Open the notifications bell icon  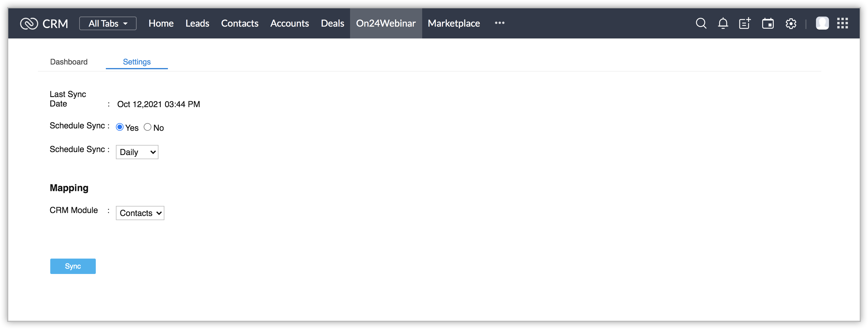click(723, 23)
